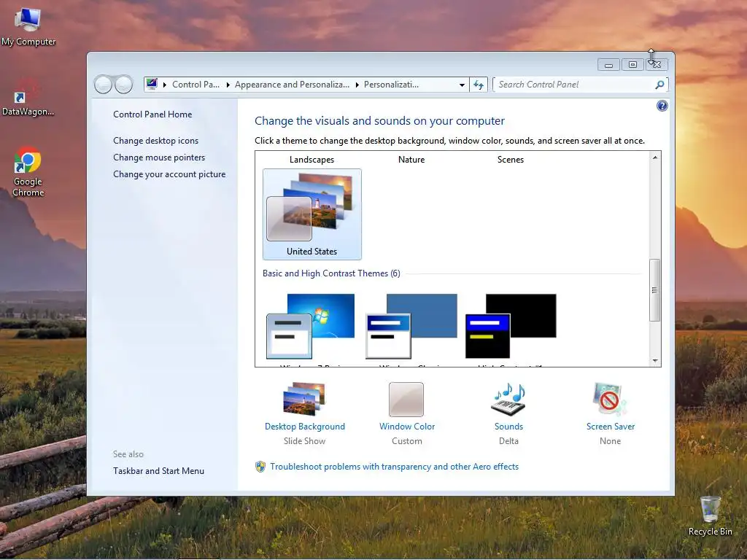
Task: Click the search magnifier icon
Action: click(x=659, y=85)
